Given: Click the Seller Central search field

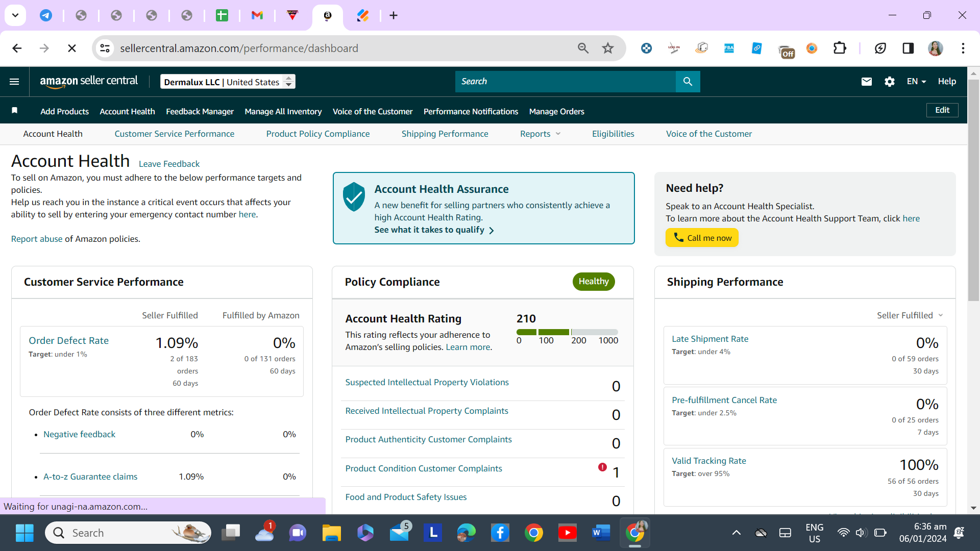Looking at the screenshot, I should coord(566,82).
